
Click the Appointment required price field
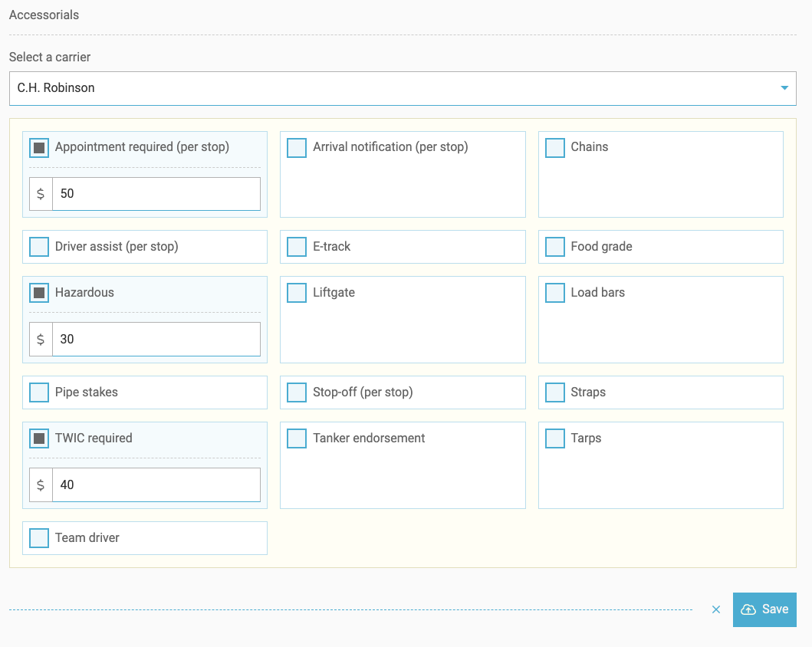click(x=156, y=194)
